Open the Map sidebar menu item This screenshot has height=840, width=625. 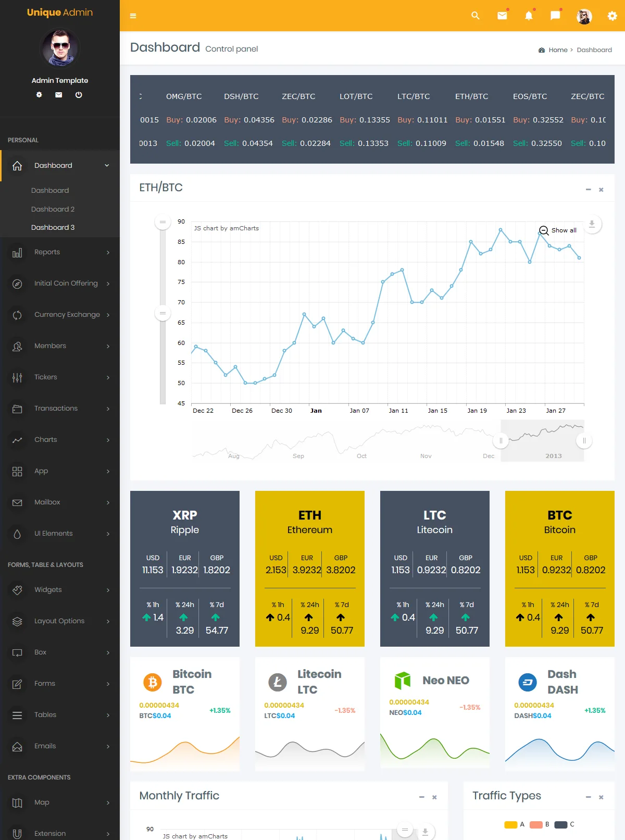click(x=60, y=802)
